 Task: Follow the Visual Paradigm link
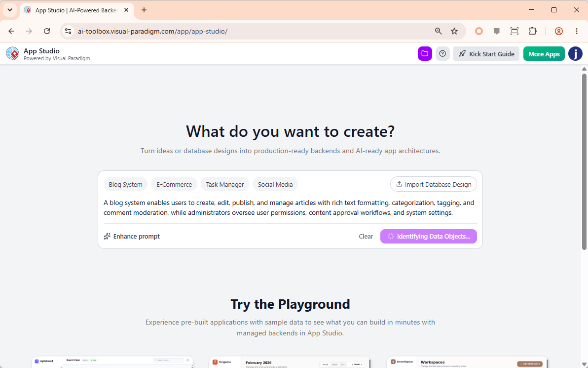(x=71, y=59)
